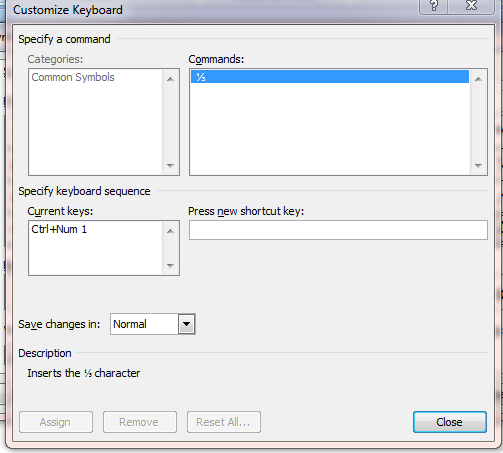
Task: Click the Remove button
Action: pos(140,422)
